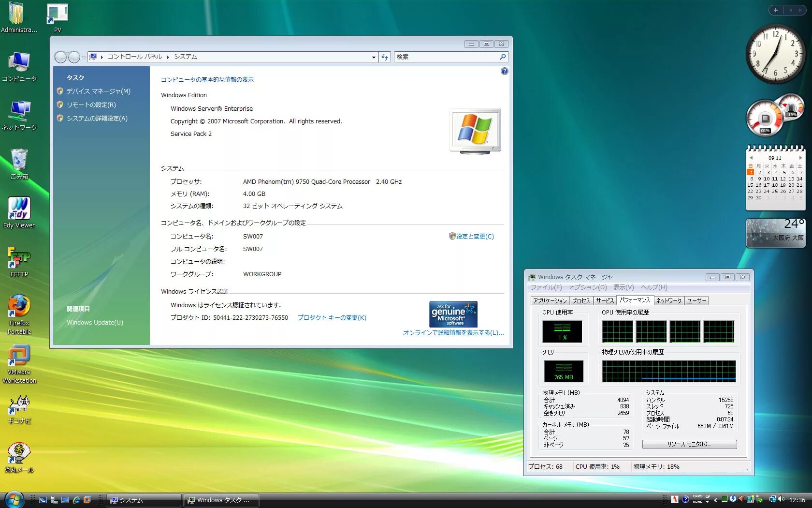Image resolution: width=812 pixels, height=508 pixels.
Task: Click the taskbar clock showing 12:36
Action: (797, 500)
